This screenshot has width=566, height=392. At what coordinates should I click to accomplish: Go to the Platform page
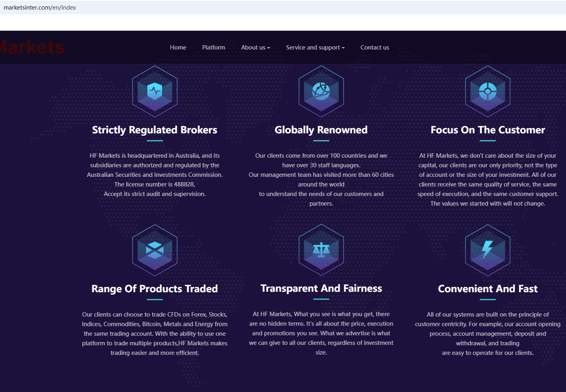(x=214, y=48)
